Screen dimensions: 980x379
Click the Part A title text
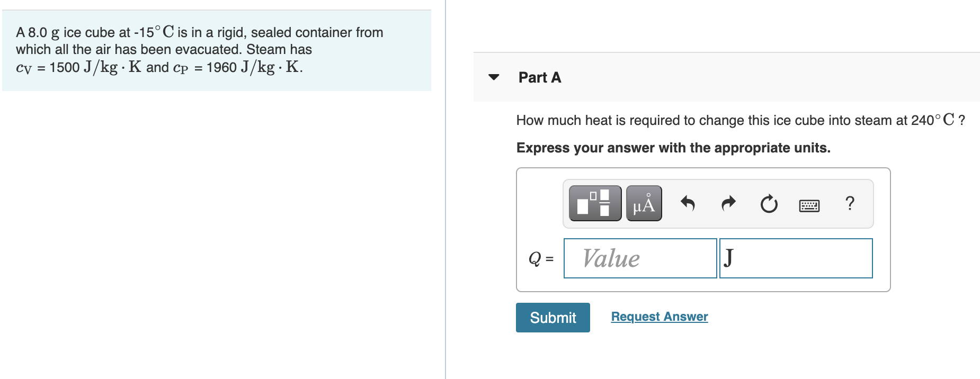[x=539, y=77]
